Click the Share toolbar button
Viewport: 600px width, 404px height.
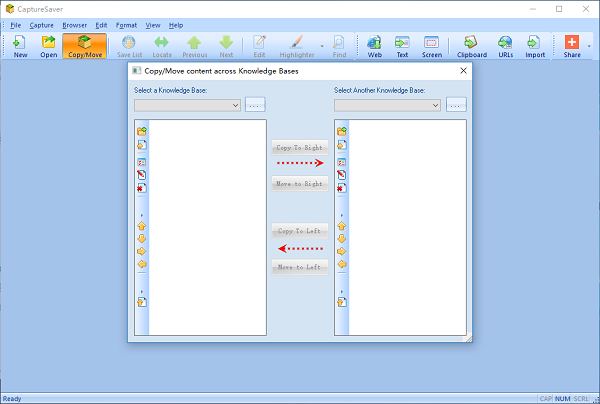click(571, 46)
